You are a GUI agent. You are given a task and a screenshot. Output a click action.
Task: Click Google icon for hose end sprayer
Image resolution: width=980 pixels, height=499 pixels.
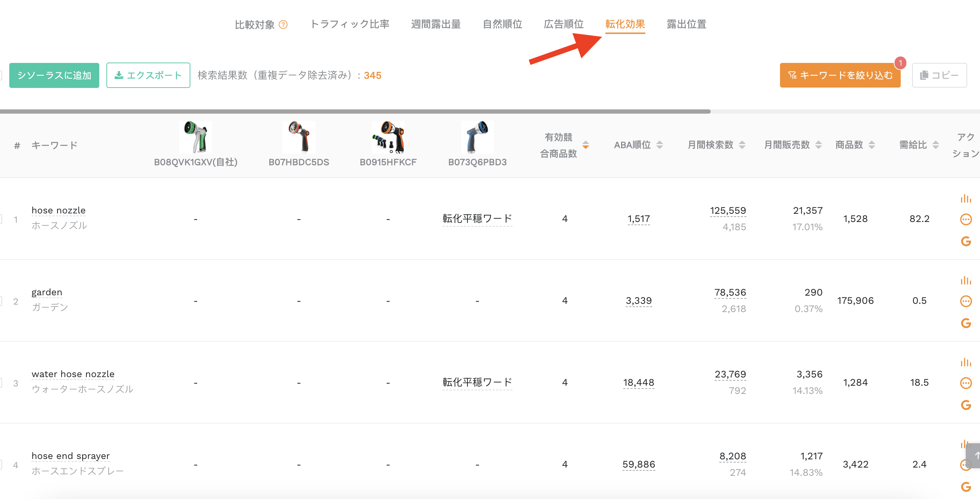[x=966, y=487]
